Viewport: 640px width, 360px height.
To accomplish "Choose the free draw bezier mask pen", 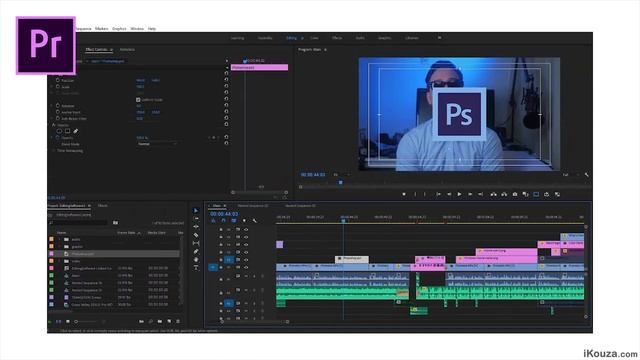I will point(76,131).
